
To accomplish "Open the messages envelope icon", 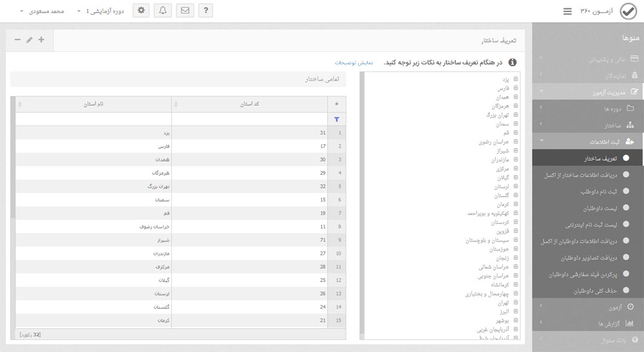I will pyautogui.click(x=185, y=11).
